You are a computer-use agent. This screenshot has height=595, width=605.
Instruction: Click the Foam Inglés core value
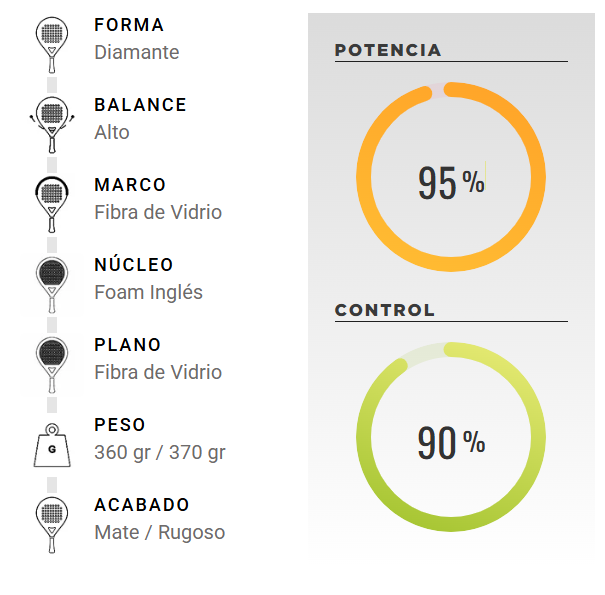click(149, 292)
